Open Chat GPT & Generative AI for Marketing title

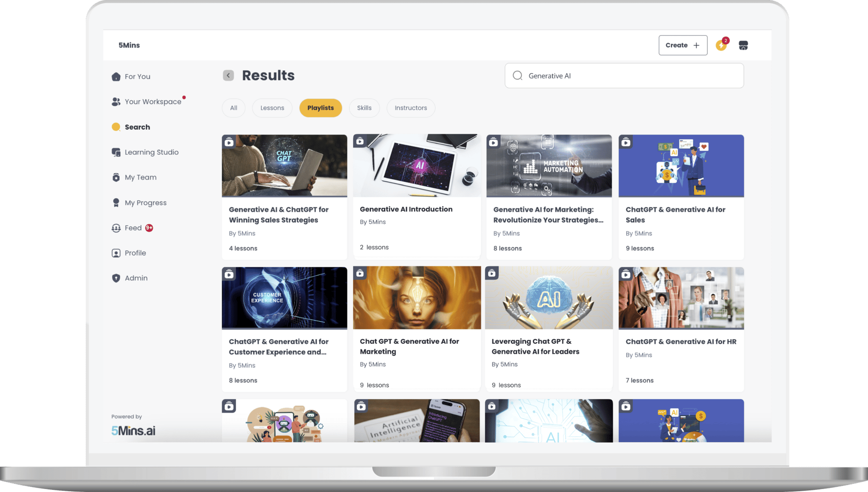[409, 346]
